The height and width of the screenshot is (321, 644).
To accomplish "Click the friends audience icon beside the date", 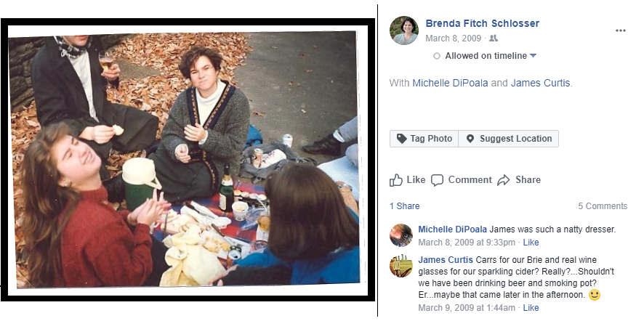I will click(x=494, y=38).
